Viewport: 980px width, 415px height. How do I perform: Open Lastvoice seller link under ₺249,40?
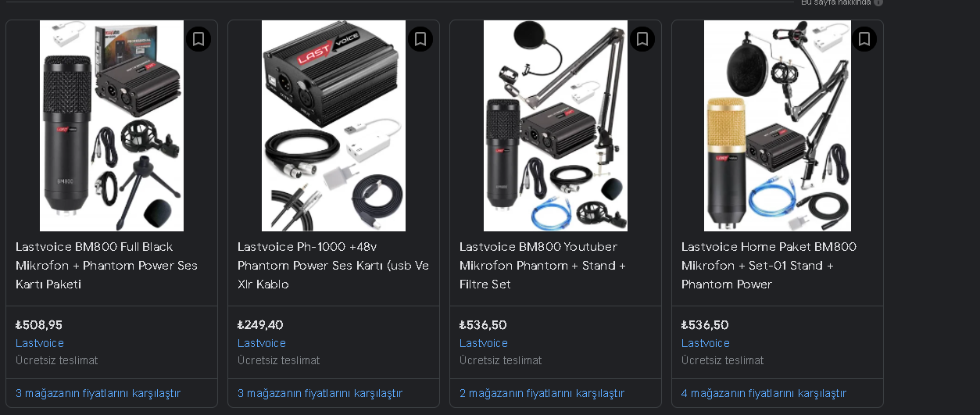[x=262, y=343]
